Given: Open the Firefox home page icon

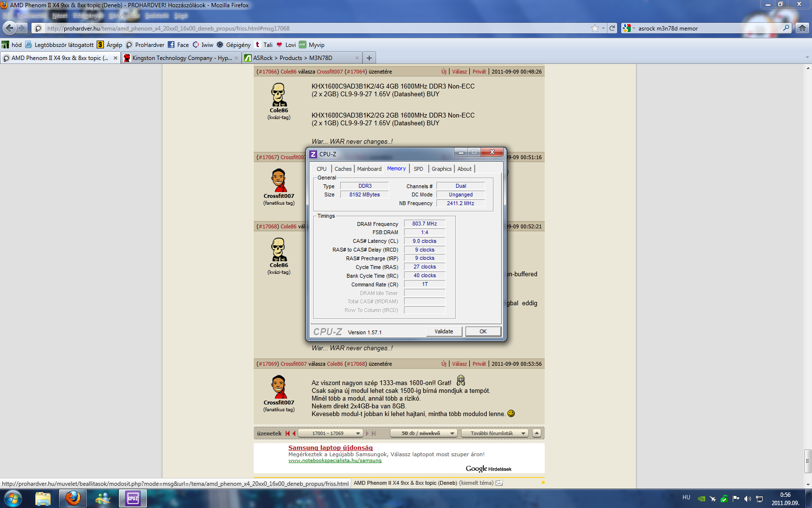Looking at the screenshot, I should point(802,28).
